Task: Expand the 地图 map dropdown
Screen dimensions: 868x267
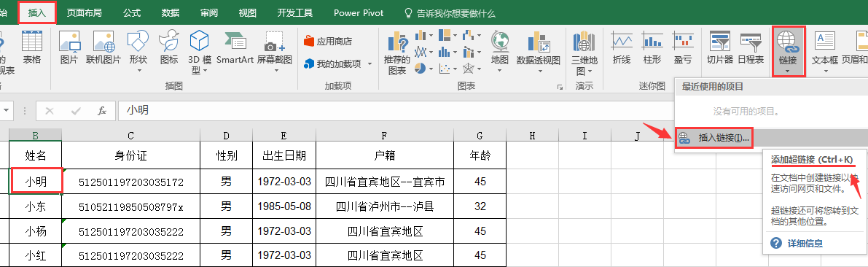Action: coord(500,70)
